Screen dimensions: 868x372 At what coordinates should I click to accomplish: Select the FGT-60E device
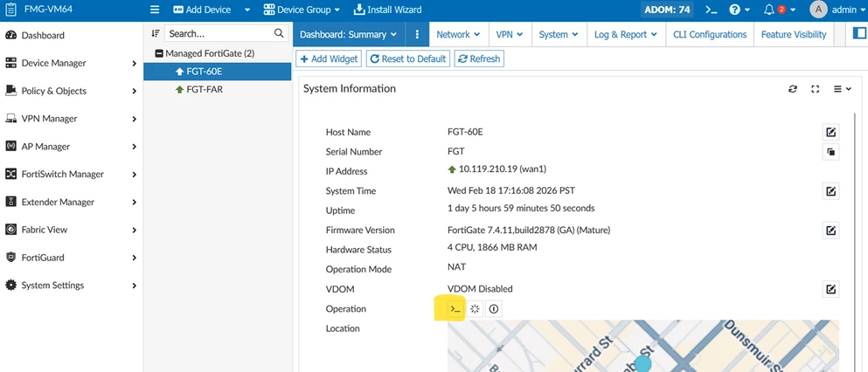tap(218, 72)
